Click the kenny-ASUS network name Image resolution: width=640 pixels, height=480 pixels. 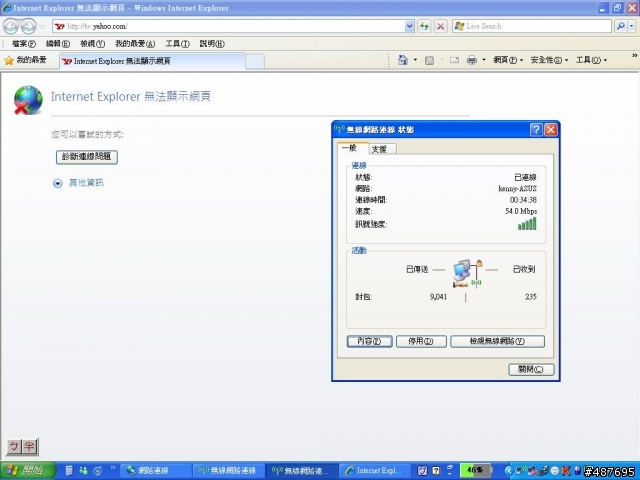pos(517,189)
